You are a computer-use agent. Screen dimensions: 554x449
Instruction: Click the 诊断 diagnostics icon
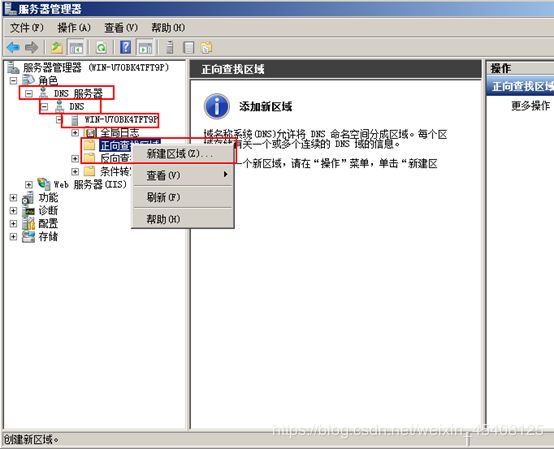(x=28, y=211)
